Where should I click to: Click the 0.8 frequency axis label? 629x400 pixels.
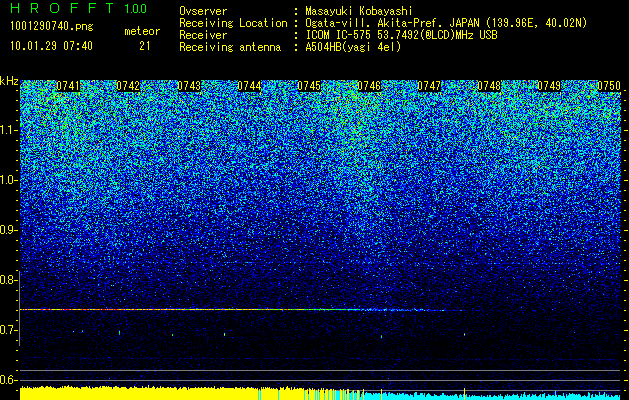click(x=8, y=280)
